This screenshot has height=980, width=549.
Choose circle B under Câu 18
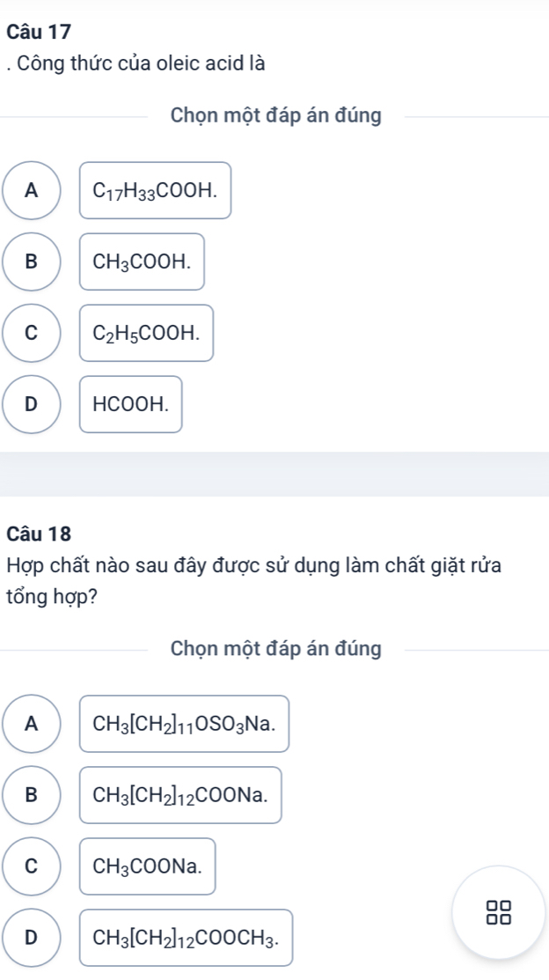point(33,794)
